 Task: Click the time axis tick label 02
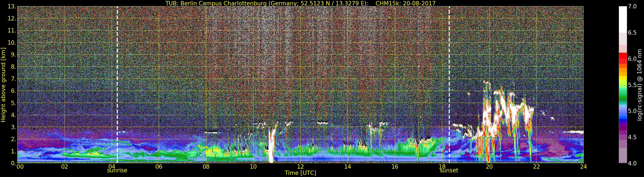(x=65, y=167)
